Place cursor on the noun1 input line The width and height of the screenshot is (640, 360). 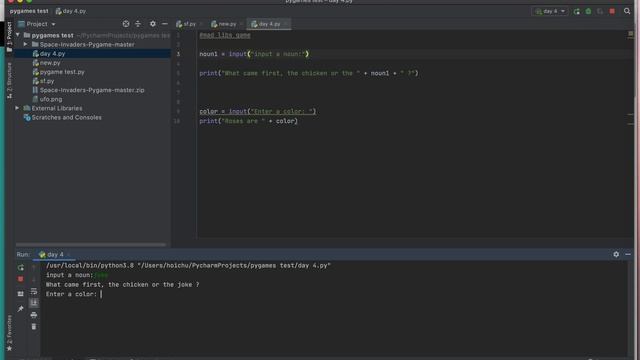[254, 54]
